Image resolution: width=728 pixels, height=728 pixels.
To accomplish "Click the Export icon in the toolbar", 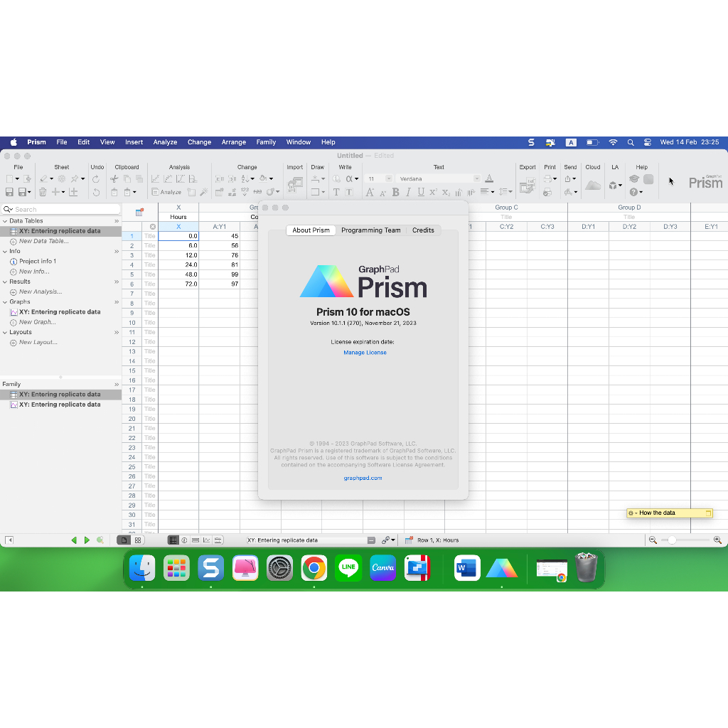I will point(527,186).
